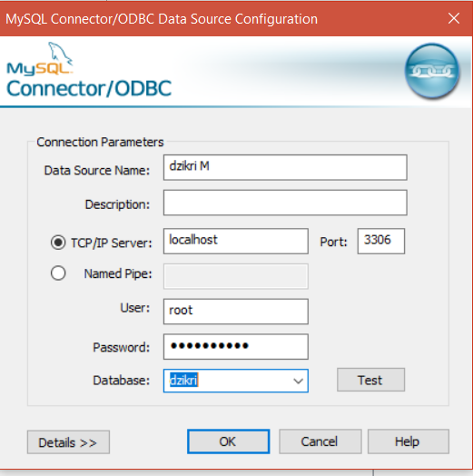The height and width of the screenshot is (476, 473).
Task: Select the Named Pipe radio button
Action: 58,273
